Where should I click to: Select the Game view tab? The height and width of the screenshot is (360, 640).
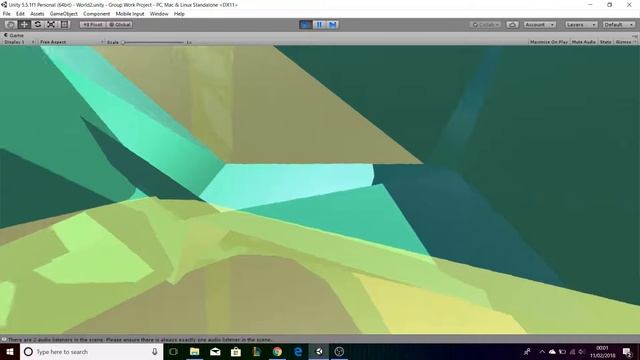coord(14,35)
